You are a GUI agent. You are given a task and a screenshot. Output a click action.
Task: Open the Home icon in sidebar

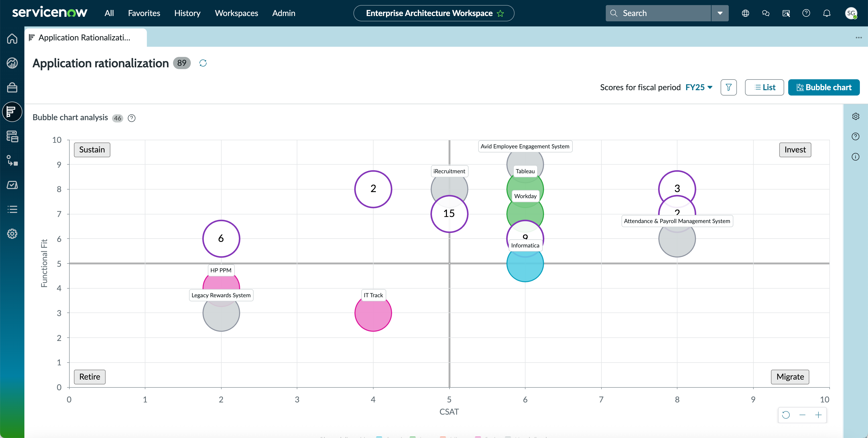[12, 39]
